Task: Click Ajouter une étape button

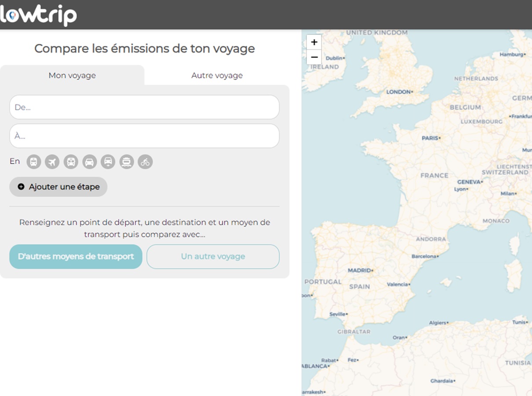Action: tap(58, 187)
